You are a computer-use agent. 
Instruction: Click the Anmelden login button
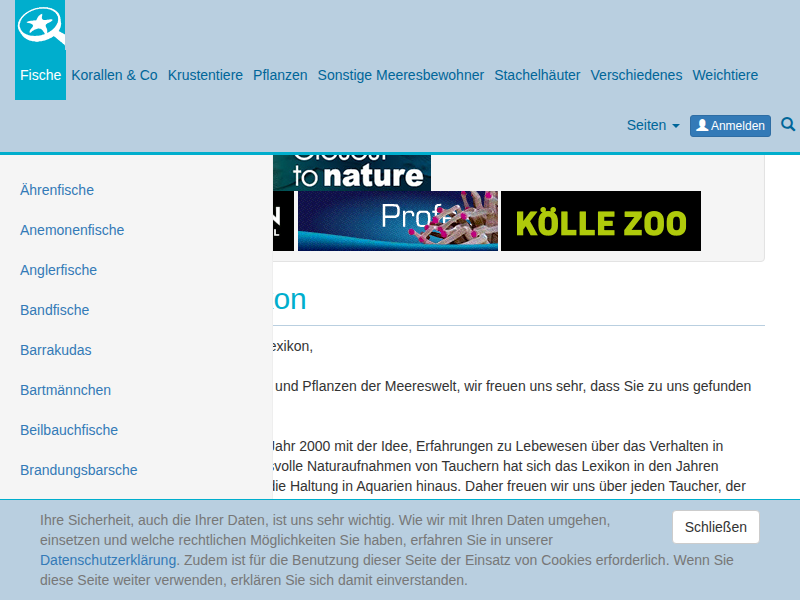coord(730,126)
